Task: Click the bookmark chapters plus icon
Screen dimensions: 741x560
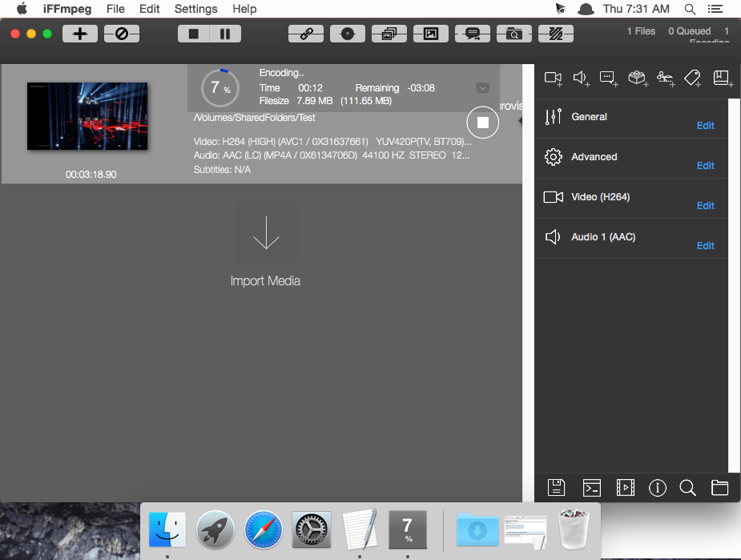Action: [723, 78]
